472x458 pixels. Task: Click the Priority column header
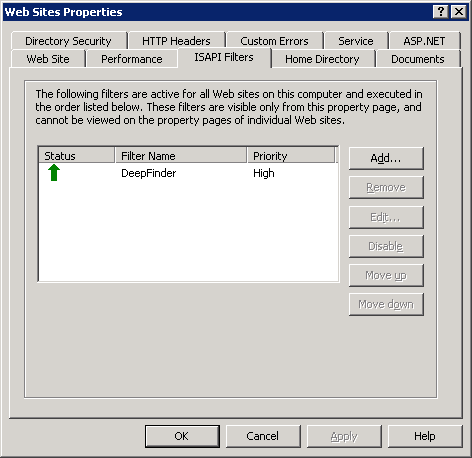(x=291, y=156)
